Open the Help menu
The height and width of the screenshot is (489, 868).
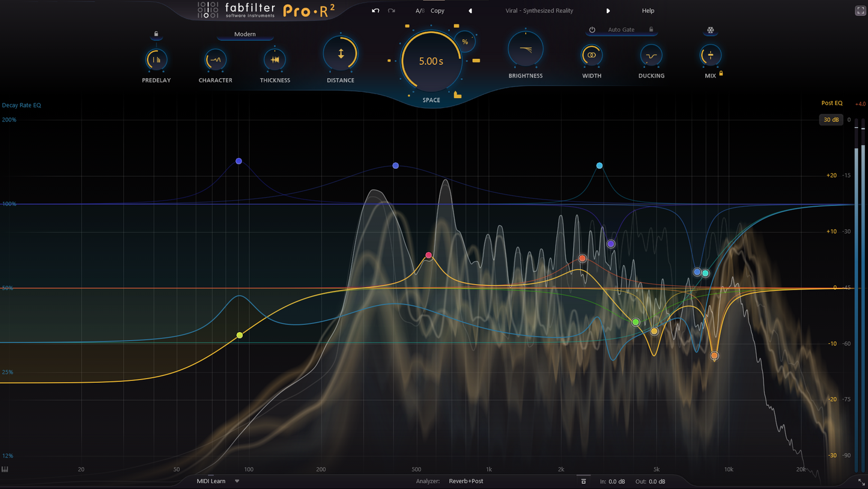(x=648, y=11)
